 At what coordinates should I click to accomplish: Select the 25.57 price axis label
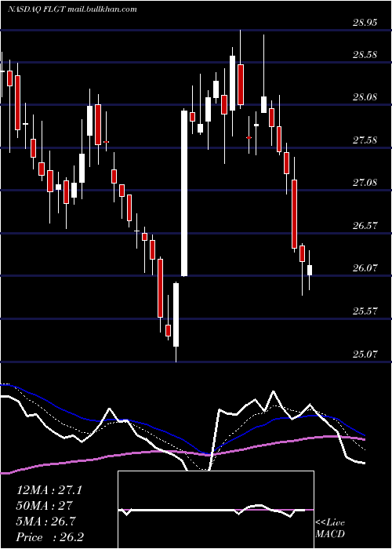tap(365, 311)
